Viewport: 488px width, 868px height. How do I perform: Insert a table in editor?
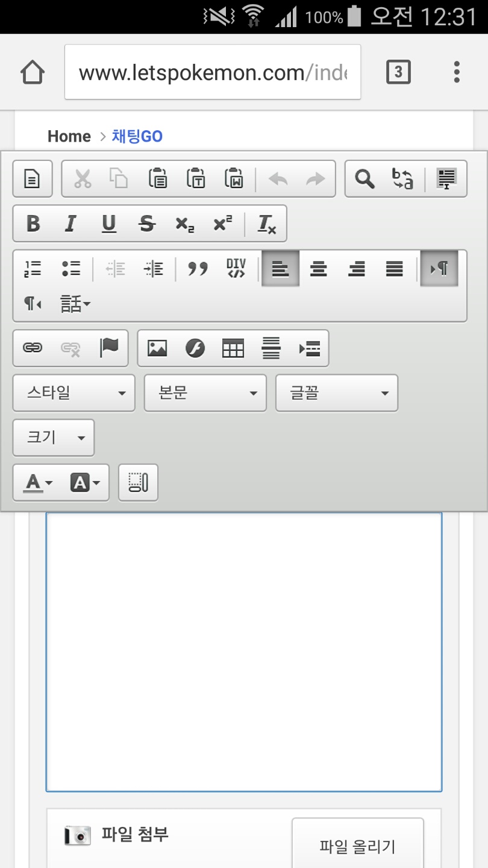[233, 348]
